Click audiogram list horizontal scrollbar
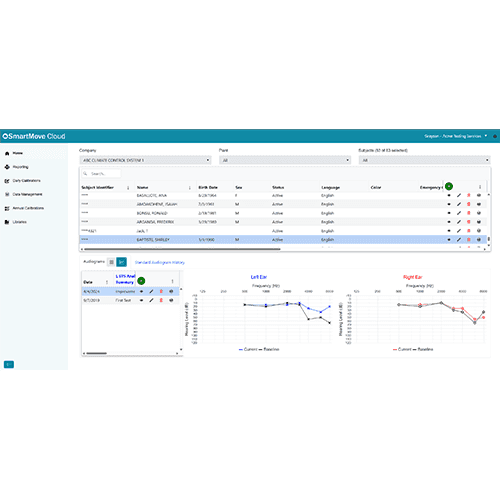The height and width of the screenshot is (500, 500). [97, 353]
